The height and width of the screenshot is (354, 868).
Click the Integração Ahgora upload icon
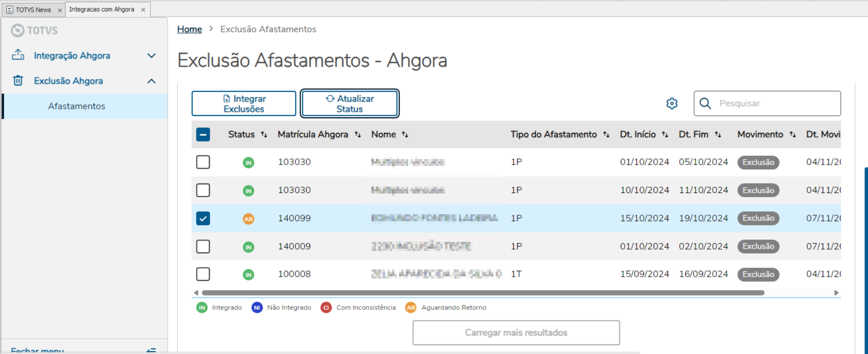pos(18,55)
